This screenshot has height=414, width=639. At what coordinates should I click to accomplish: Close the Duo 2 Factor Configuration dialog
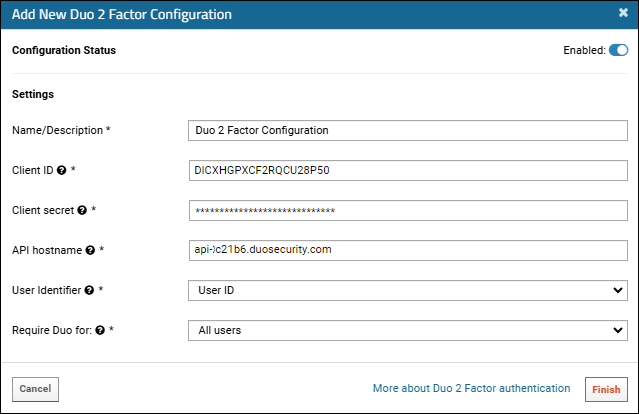click(623, 13)
